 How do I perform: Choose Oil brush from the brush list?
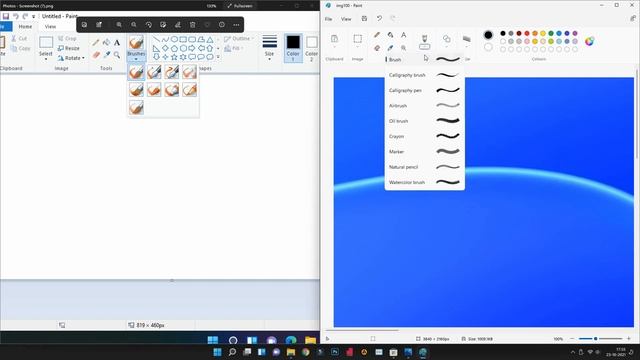pyautogui.click(x=424, y=121)
